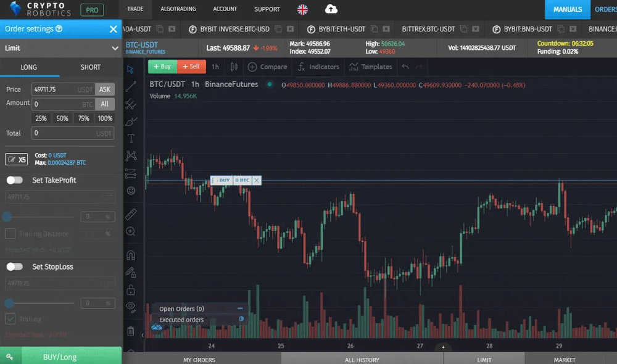Toggle stay in drawing mode
This screenshot has width=617, height=364.
(x=131, y=272)
